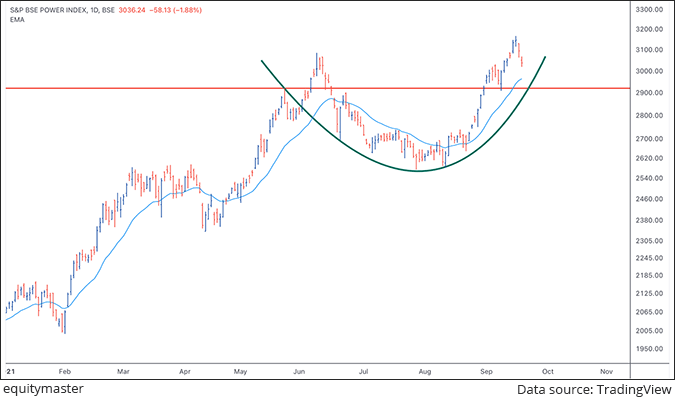Click the 2540.00 price axis label
This screenshot has height=400, width=675.
pos(649,178)
